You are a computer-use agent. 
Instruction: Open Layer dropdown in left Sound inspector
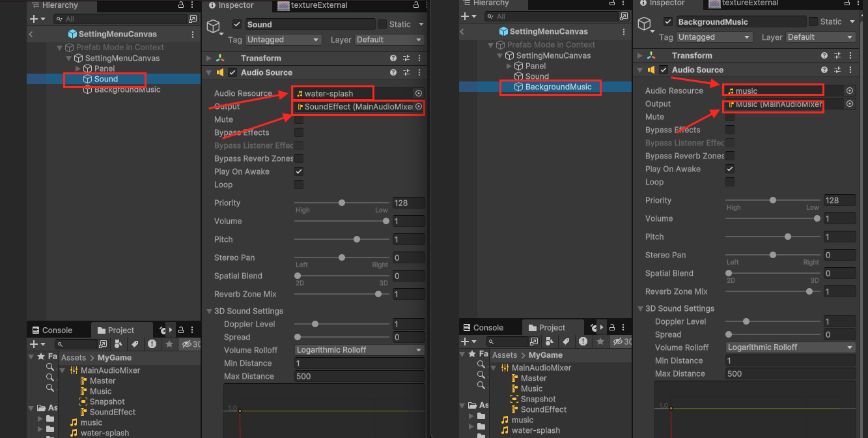[390, 40]
